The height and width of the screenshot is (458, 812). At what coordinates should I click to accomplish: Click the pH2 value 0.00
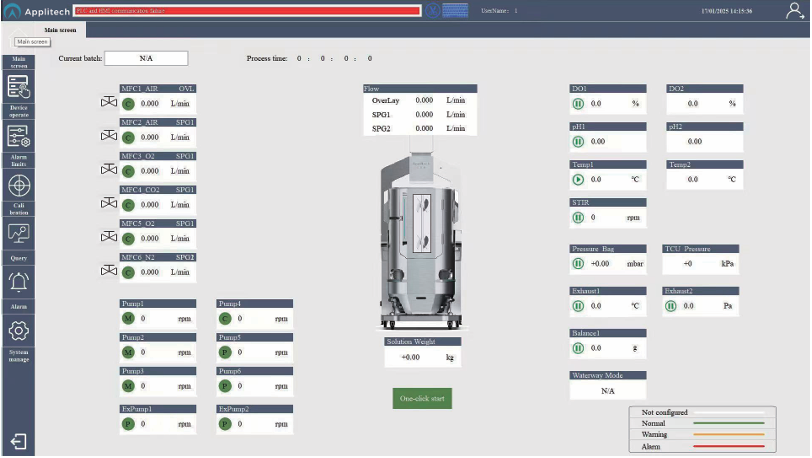tap(694, 141)
